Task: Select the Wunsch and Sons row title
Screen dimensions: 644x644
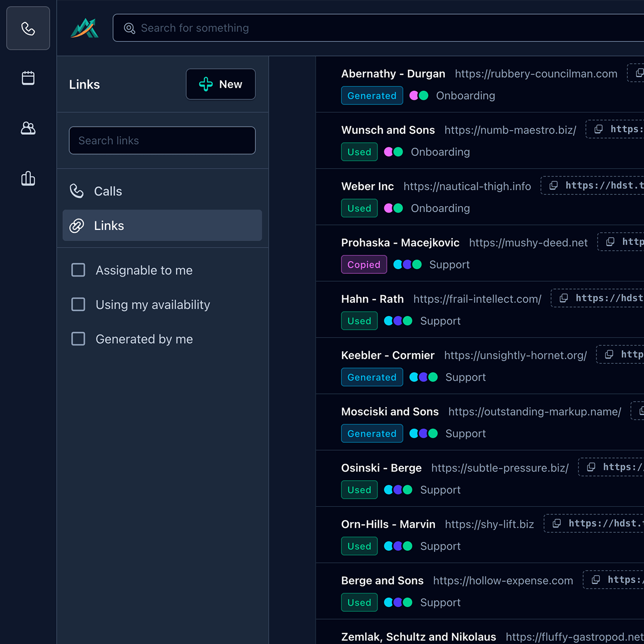Action: (388, 130)
